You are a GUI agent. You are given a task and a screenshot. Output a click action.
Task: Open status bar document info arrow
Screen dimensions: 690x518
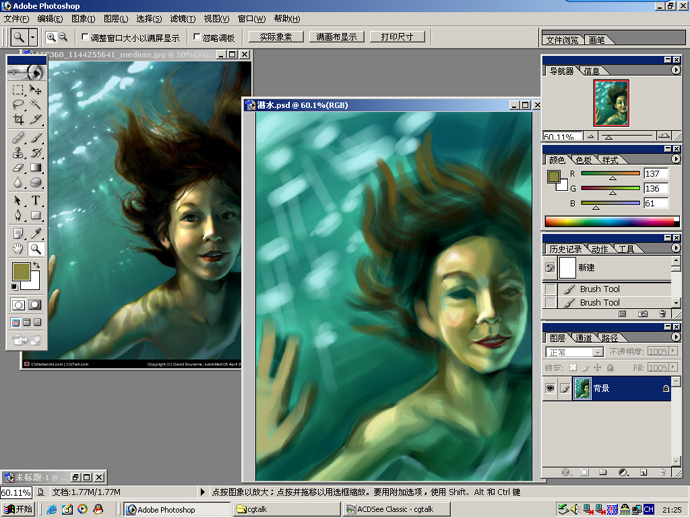click(x=202, y=492)
